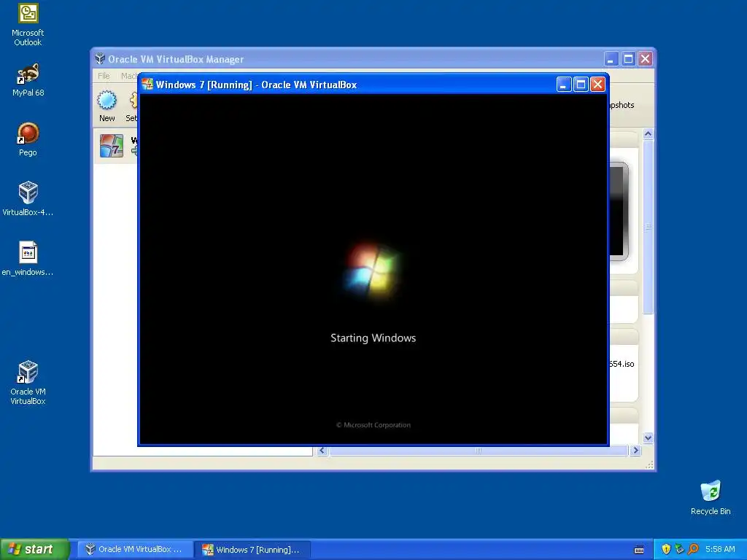Click the horizontal scroll left arrow
The height and width of the screenshot is (560, 747).
click(x=322, y=451)
